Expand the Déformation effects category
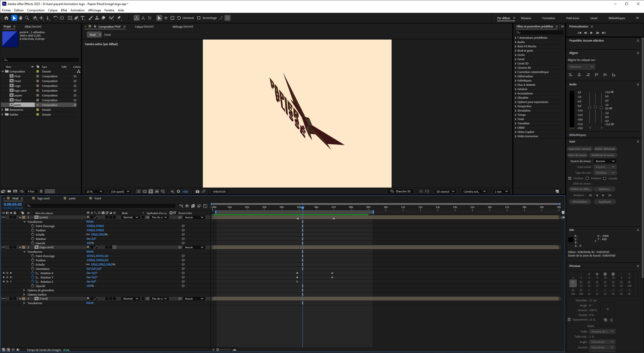This screenshot has height=353, width=644. [x=516, y=76]
